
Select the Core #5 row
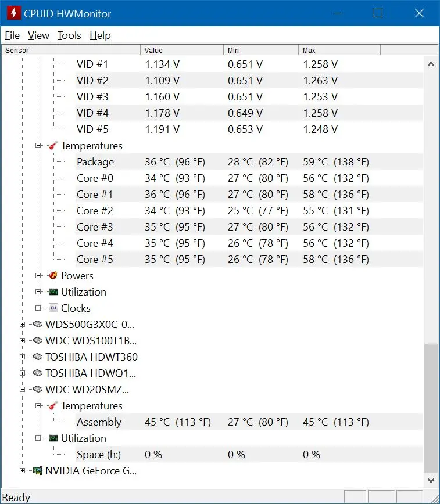point(249,259)
